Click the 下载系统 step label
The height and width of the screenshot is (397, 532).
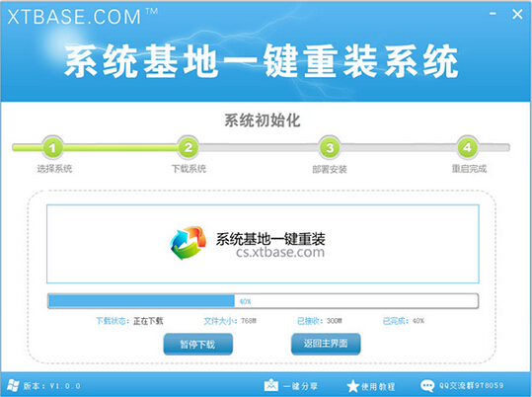coord(189,169)
